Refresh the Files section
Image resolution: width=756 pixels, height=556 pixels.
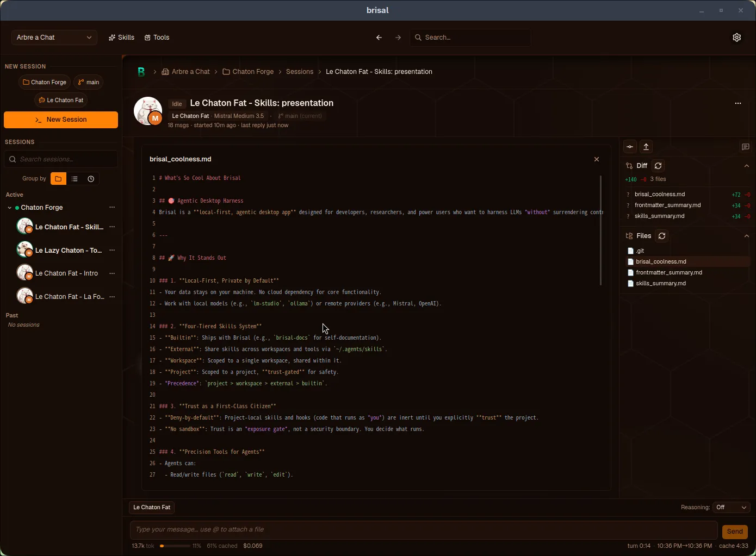(662, 236)
